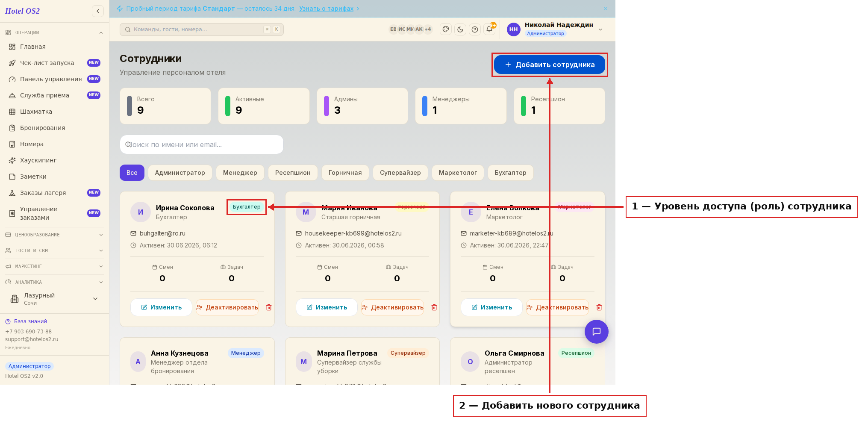Click Изменить for Ирина Соколова
Image resolution: width=868 pixels, height=427 pixels.
point(161,307)
